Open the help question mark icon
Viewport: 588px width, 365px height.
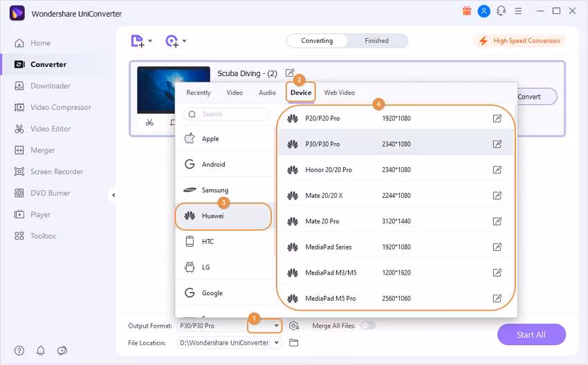19,350
